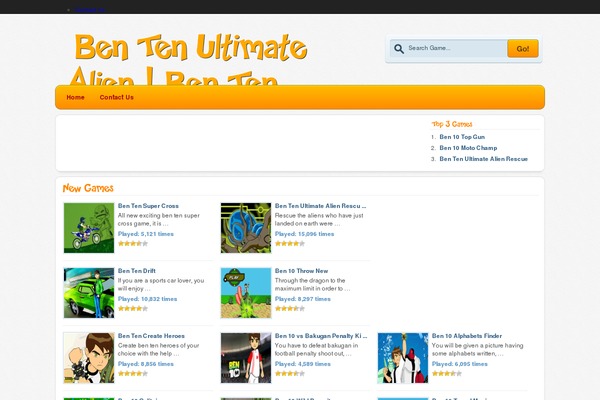Open the Contact Us menu item

pyautogui.click(x=117, y=97)
